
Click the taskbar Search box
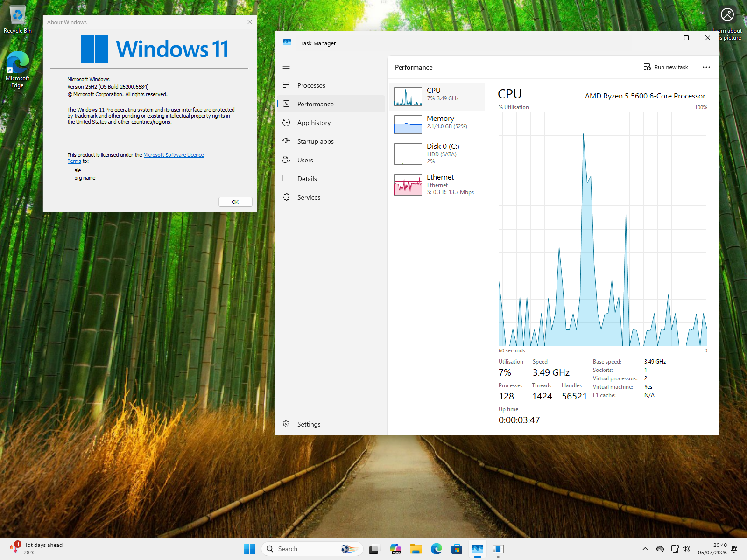312,549
